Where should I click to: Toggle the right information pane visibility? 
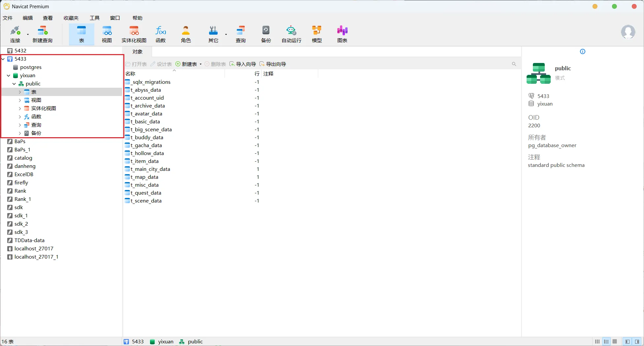(x=637, y=342)
